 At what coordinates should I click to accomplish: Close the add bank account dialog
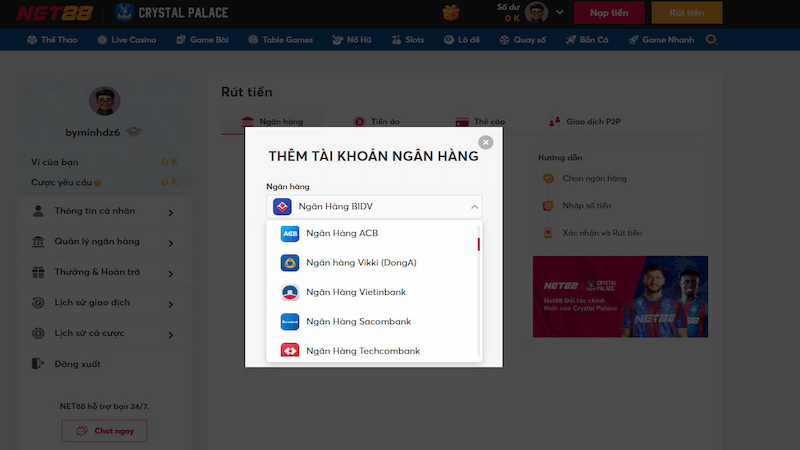486,142
